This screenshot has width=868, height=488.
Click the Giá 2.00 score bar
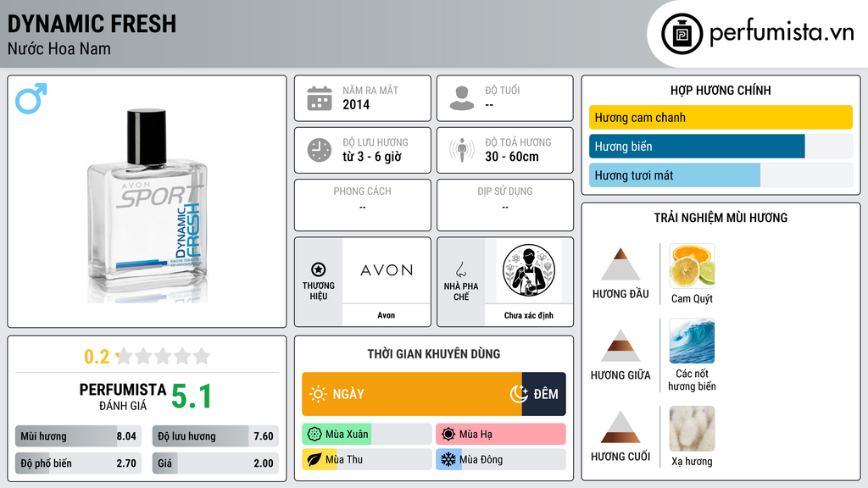(216, 463)
